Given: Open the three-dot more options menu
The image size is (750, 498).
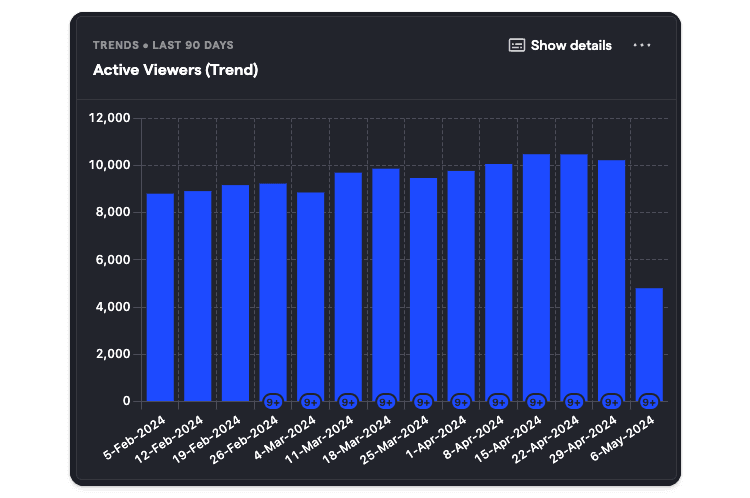Looking at the screenshot, I should point(642,45).
